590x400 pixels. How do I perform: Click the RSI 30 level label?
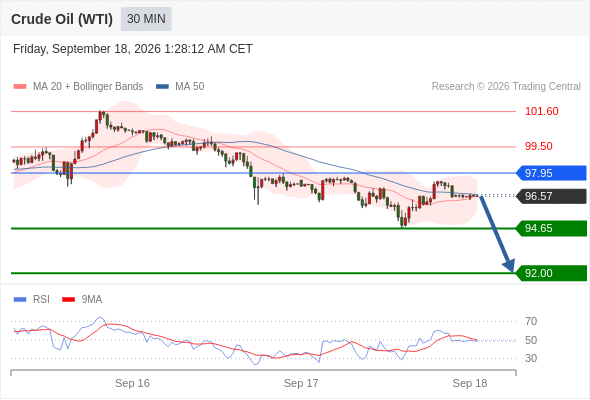pyautogui.click(x=531, y=358)
